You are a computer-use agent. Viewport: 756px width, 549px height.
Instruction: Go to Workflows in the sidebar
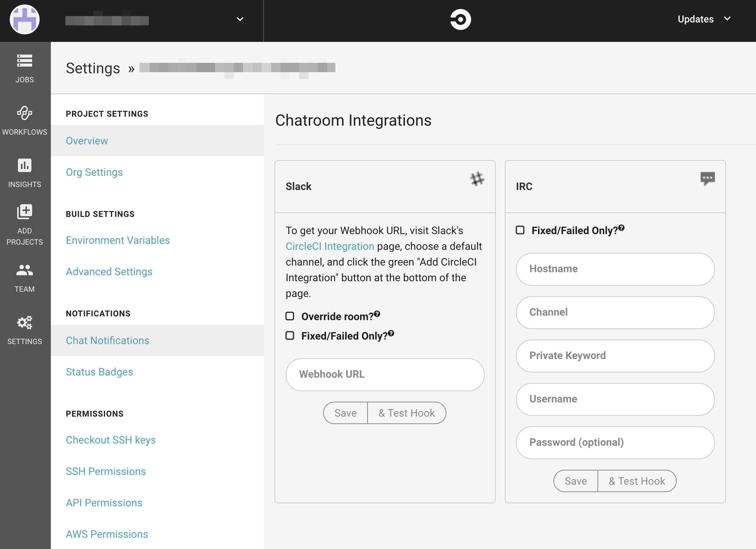pos(25,113)
